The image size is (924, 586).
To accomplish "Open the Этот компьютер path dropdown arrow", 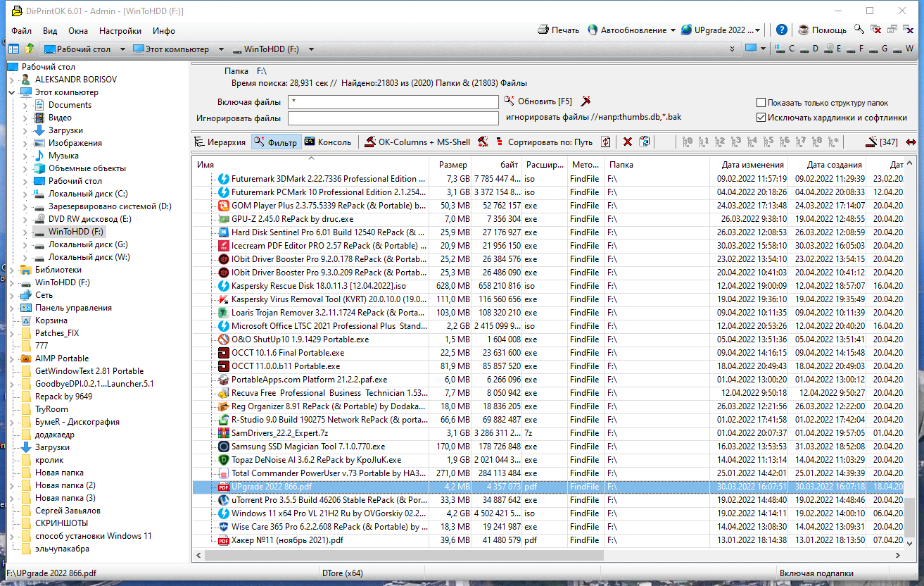I will click(220, 49).
